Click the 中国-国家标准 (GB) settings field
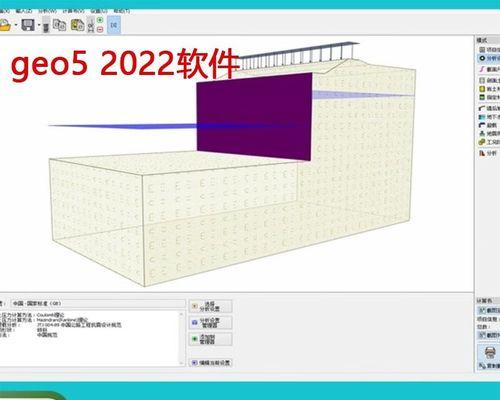Screen dimensions: 500x400 98,304
